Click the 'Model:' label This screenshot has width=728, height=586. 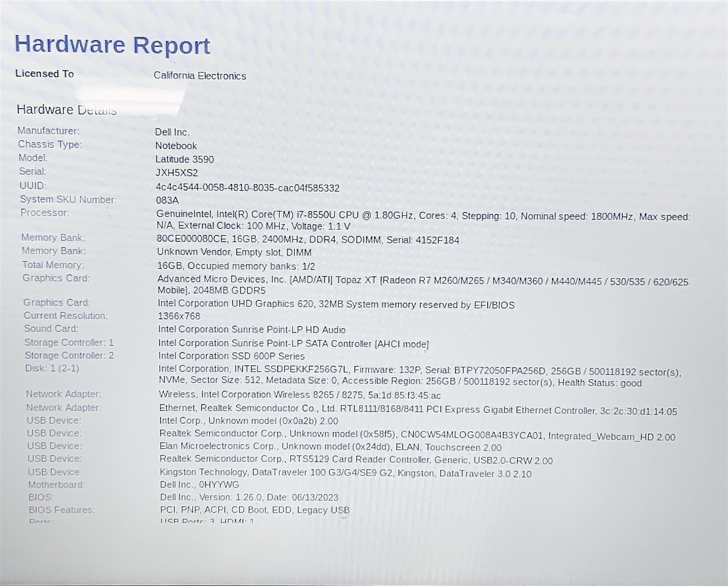33,158
